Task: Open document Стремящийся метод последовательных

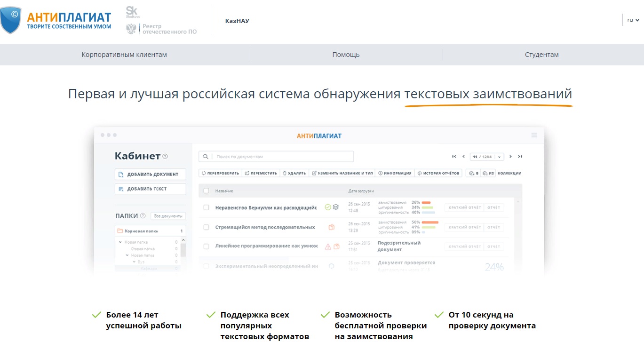Action: (x=265, y=227)
